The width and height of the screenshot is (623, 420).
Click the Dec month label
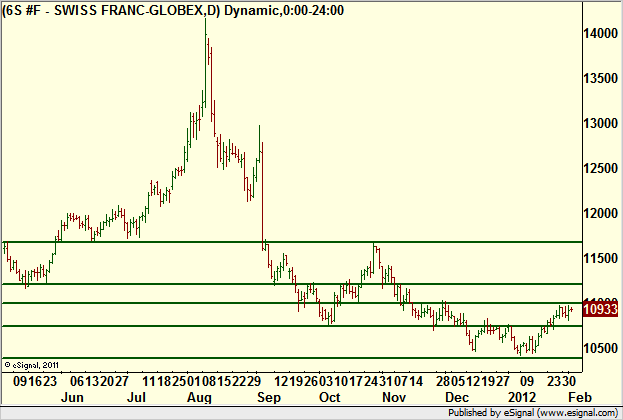[457, 397]
